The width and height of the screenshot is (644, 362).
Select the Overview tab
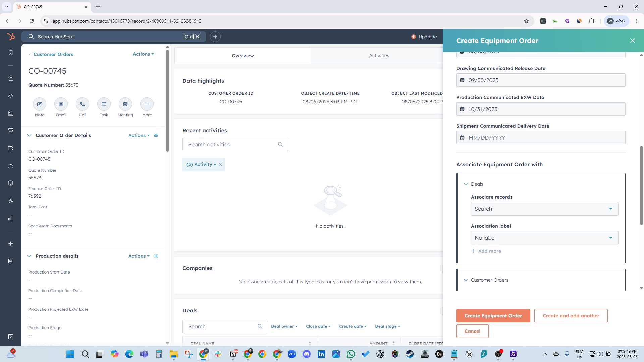click(x=243, y=56)
